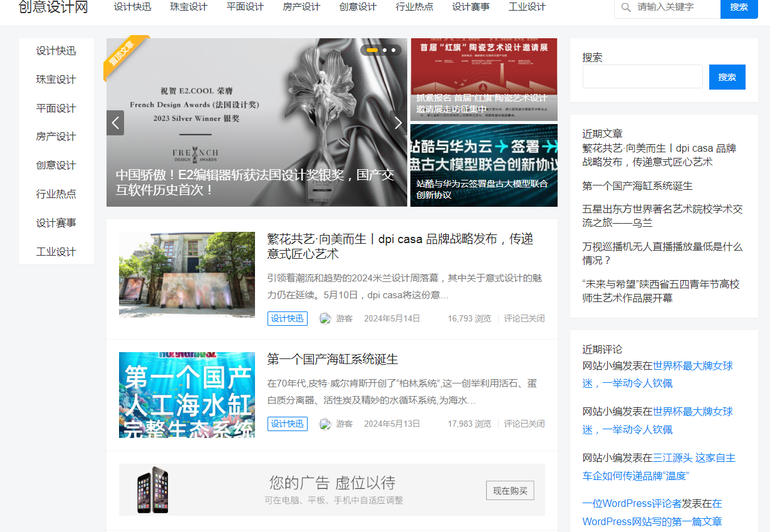770x532 pixels.
Task: Open 珠宝设计 in top navigation
Action: pyautogui.click(x=189, y=7)
